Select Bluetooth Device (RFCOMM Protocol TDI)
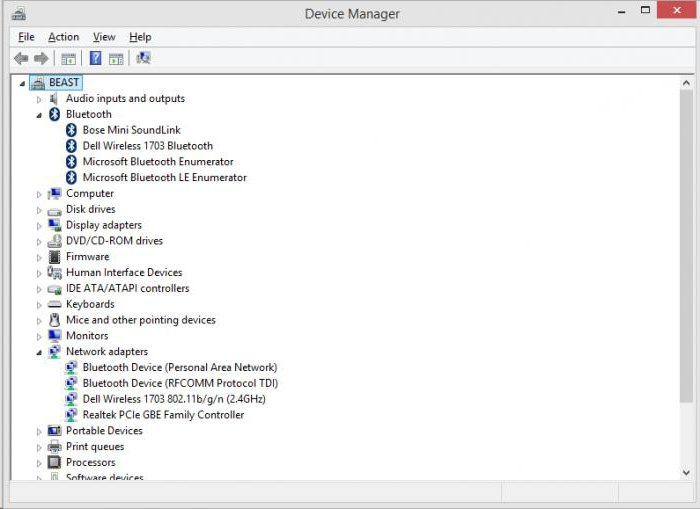700x509 pixels. [x=180, y=383]
